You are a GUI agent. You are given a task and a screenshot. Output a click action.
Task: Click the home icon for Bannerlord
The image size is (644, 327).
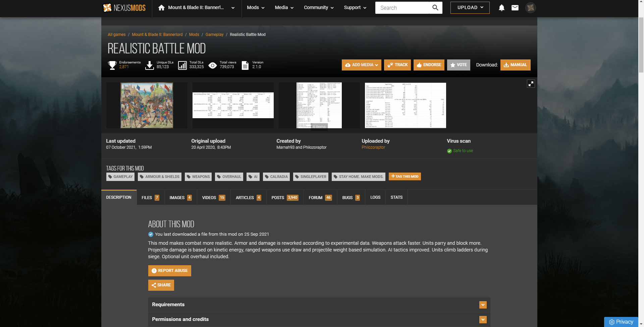point(161,8)
